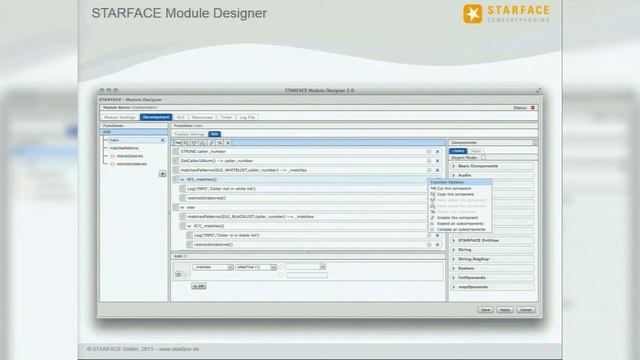Collapse the else branch row
Screen dimensions: 640x360
click(x=182, y=207)
